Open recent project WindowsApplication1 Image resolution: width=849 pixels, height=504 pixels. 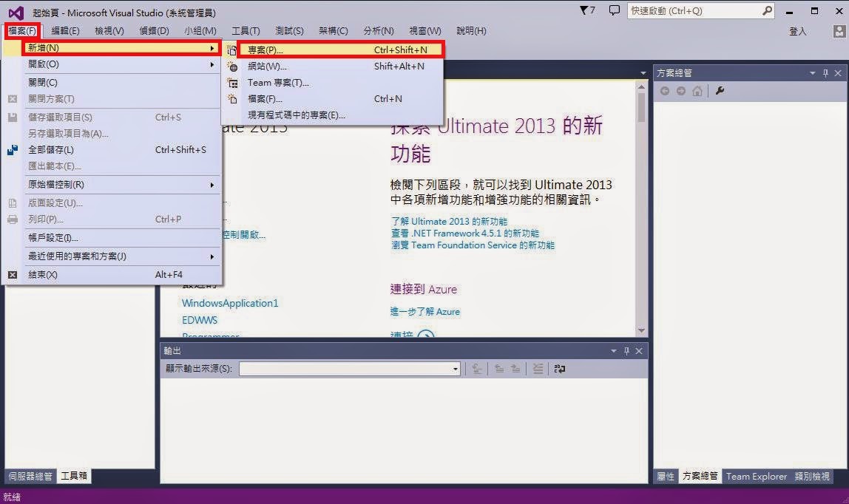click(x=230, y=304)
